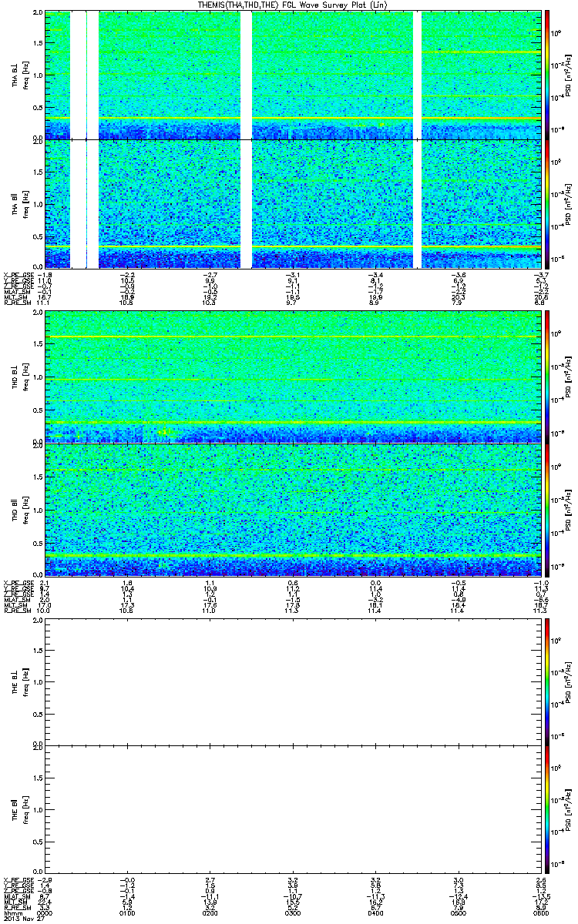This screenshot has width=578, height=924.
Task: Click the 'PSD [nT²/Hz]' label of the THE B⊥ color bar
Action: pyautogui.click(x=568, y=681)
